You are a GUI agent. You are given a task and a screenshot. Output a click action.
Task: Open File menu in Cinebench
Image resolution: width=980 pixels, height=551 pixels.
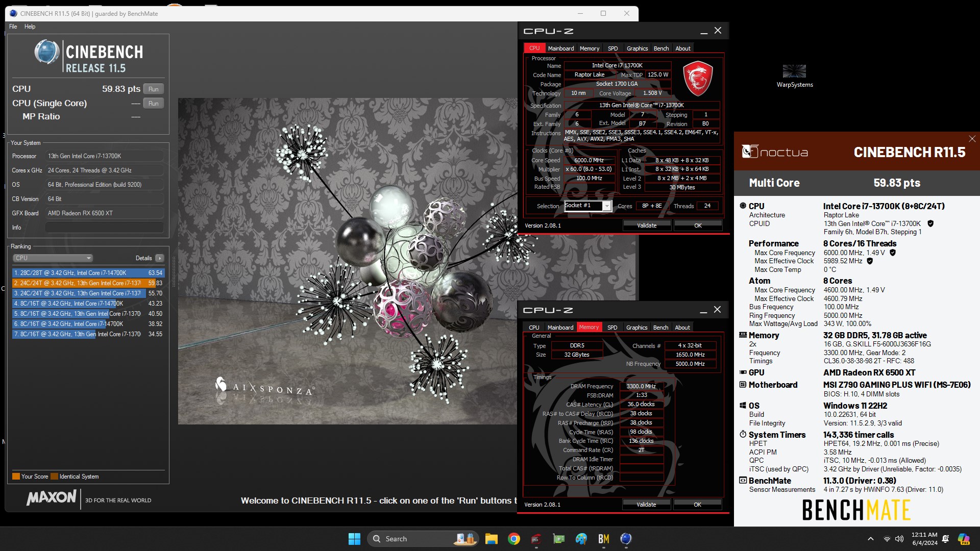click(x=13, y=27)
